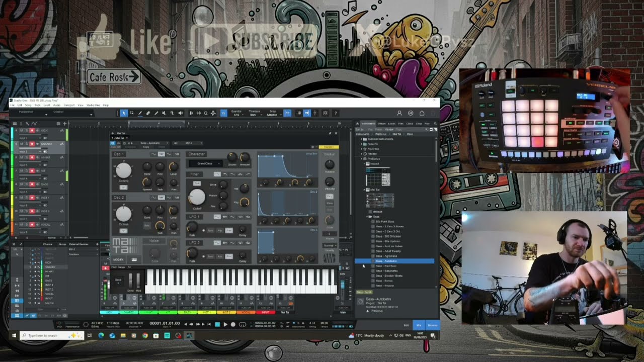Click the Mix button
644x362 pixels.
coord(419,325)
